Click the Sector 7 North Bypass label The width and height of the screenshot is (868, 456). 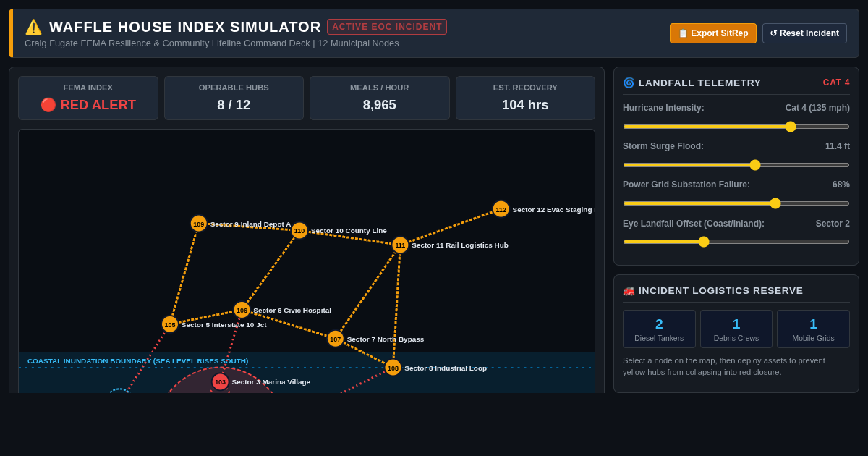386,339
